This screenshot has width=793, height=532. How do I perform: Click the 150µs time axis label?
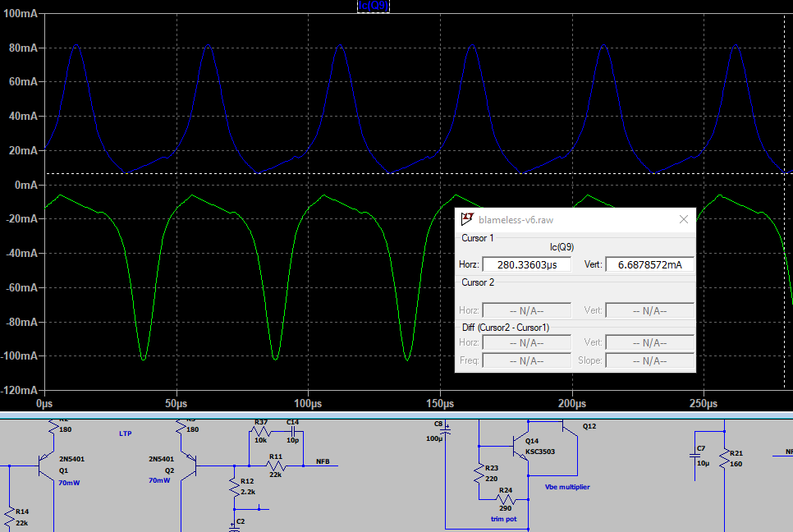[440, 404]
